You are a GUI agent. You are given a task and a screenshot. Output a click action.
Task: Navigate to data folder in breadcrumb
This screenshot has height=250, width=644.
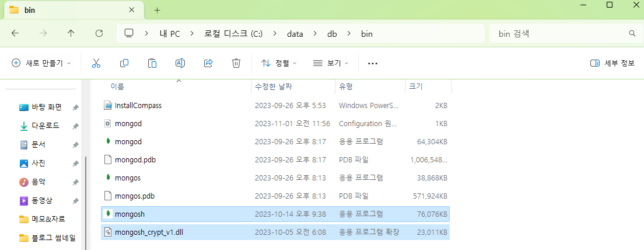tap(295, 34)
